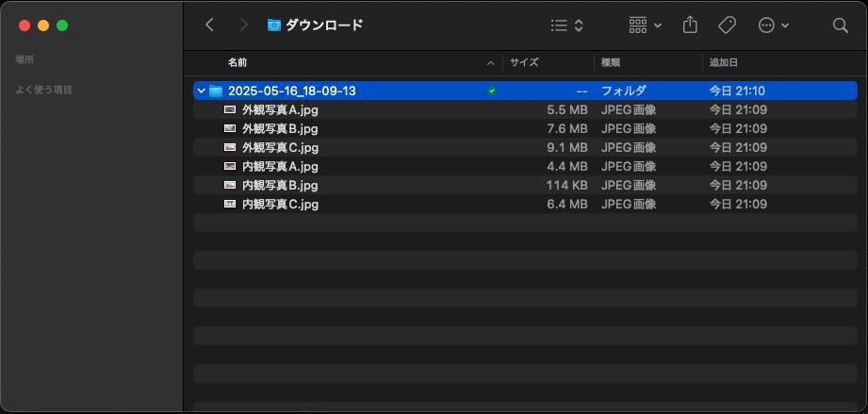The height and width of the screenshot is (414, 868).
Task: Click thumbnail icon of 外観写真C.jpg
Action: [230, 147]
